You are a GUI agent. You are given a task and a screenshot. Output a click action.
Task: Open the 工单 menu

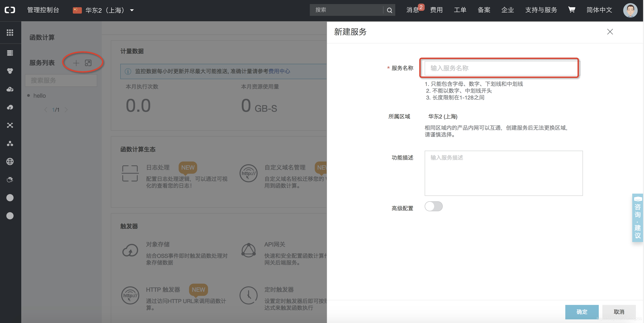[460, 10]
